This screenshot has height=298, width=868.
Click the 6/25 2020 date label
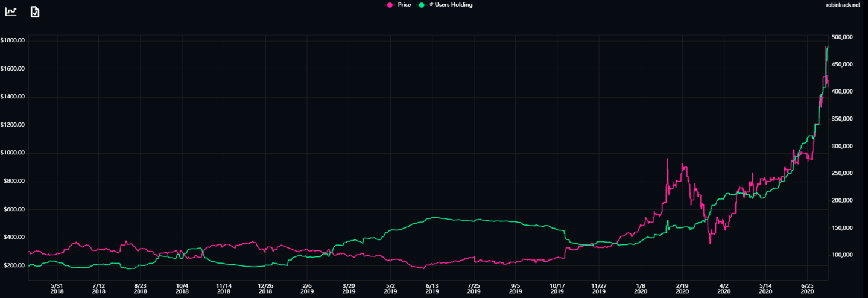point(808,288)
